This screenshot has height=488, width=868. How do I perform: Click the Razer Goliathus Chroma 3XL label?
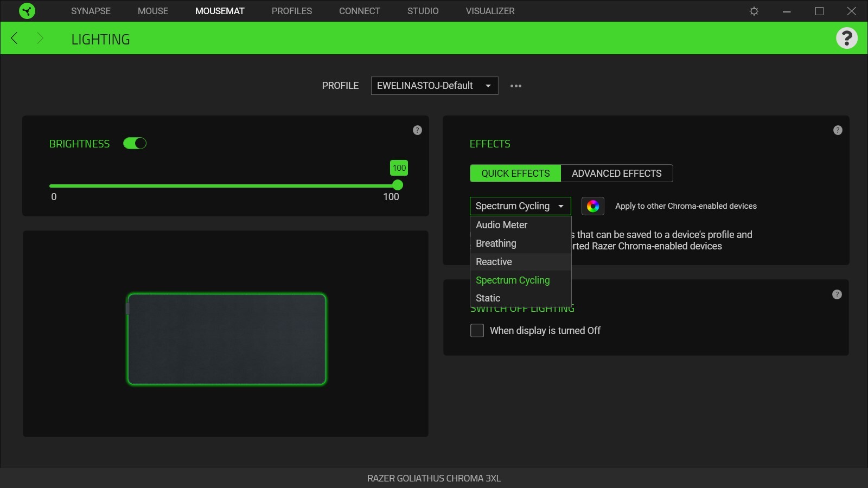tap(434, 478)
